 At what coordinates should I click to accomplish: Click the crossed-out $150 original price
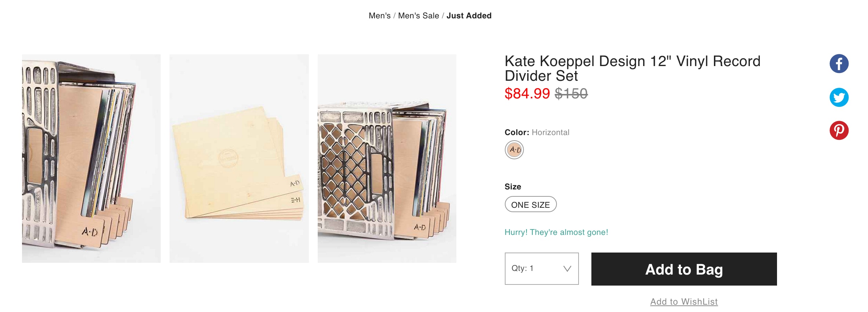[571, 94]
